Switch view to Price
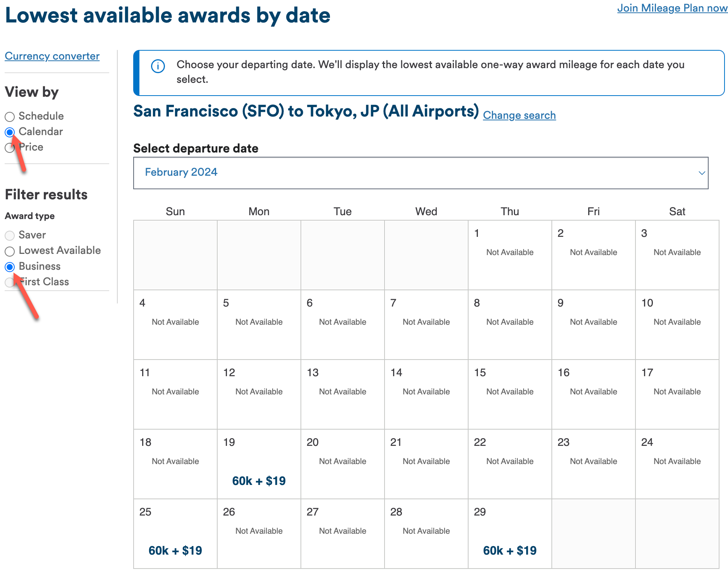Image resolution: width=728 pixels, height=579 pixels. click(x=10, y=147)
